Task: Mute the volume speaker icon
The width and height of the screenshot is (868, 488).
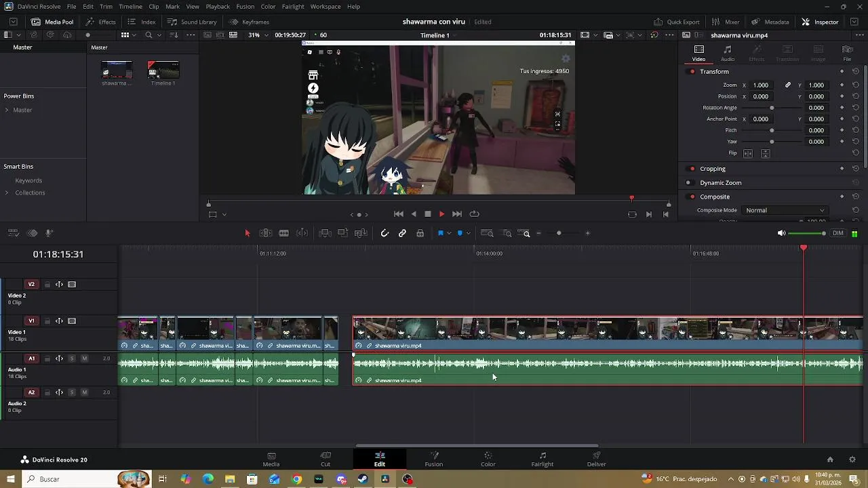Action: pos(781,233)
